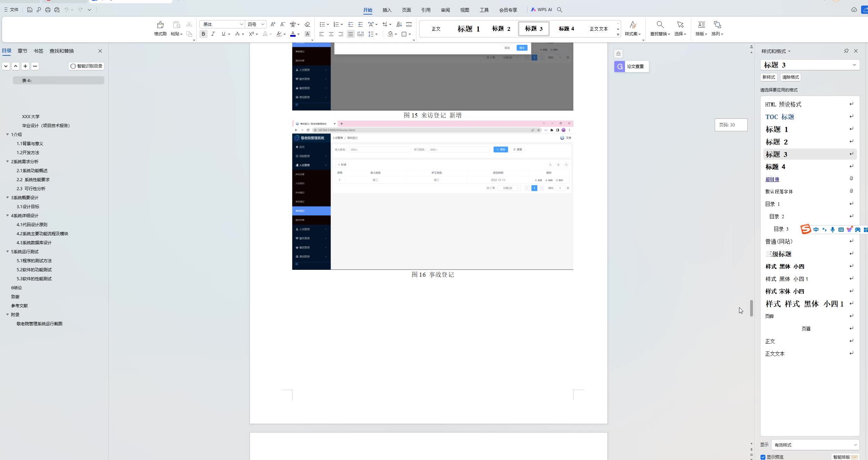Switch to the 审阅 ribbon tab

tap(445, 10)
